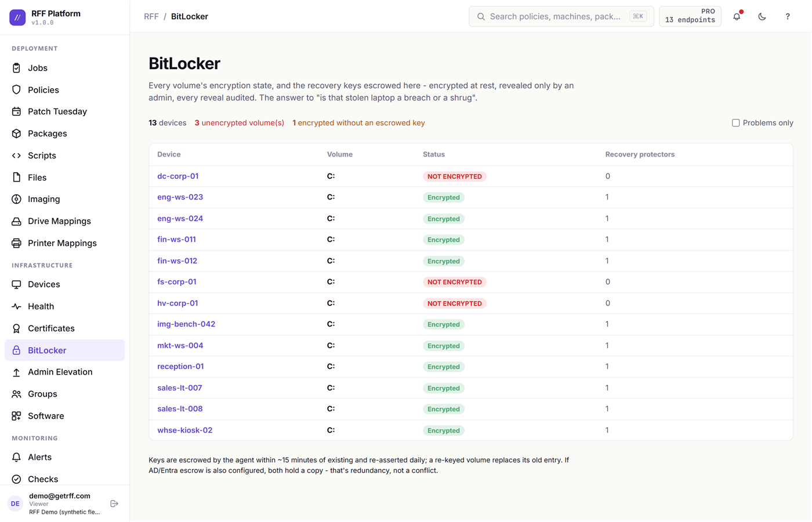Click Encrypted status badge for eng-ws-023
This screenshot has width=812, height=522.
pyautogui.click(x=444, y=197)
